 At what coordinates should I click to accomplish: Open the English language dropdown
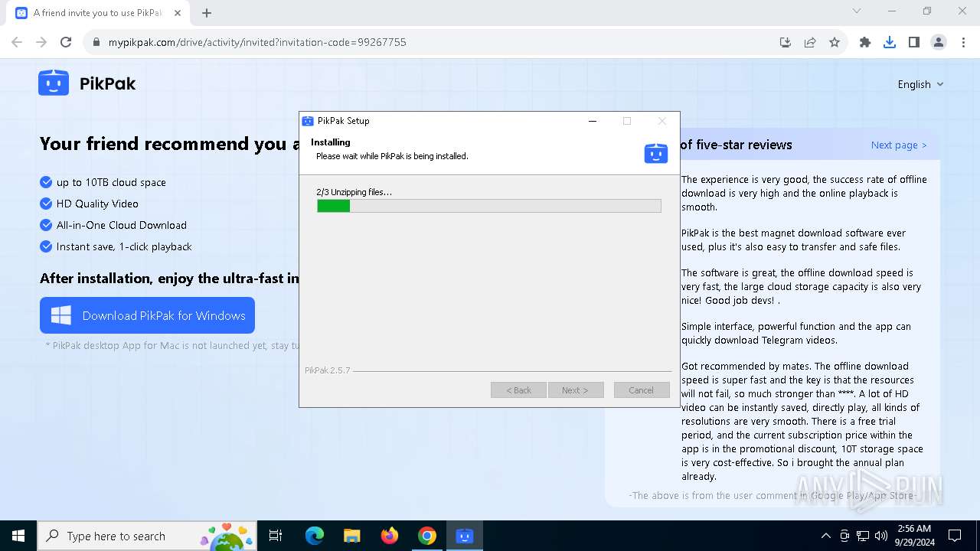point(920,84)
